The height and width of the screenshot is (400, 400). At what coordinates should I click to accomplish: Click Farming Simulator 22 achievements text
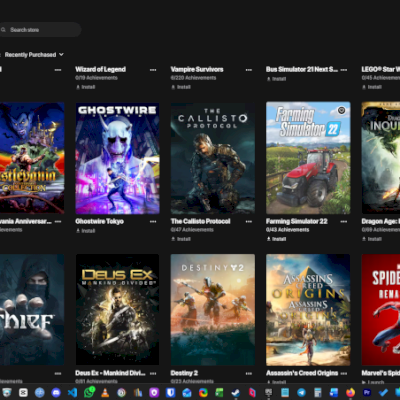287,230
